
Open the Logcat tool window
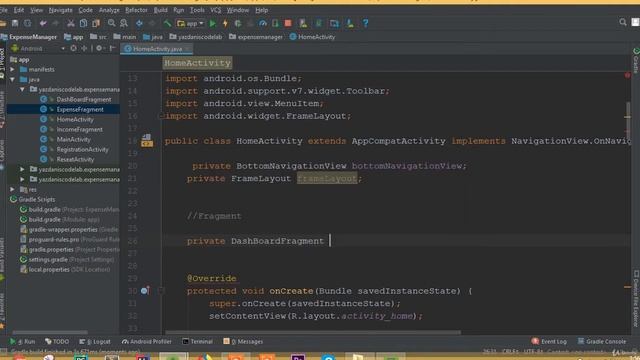point(95,341)
